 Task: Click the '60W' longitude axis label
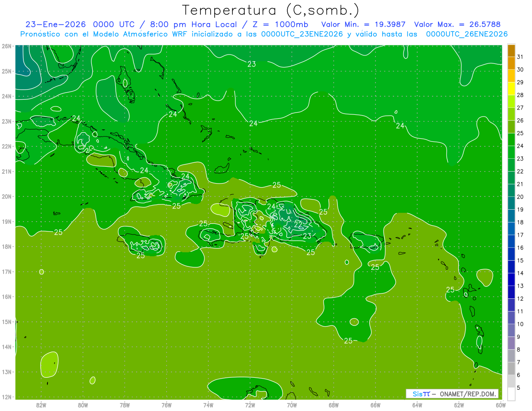[501, 404]
